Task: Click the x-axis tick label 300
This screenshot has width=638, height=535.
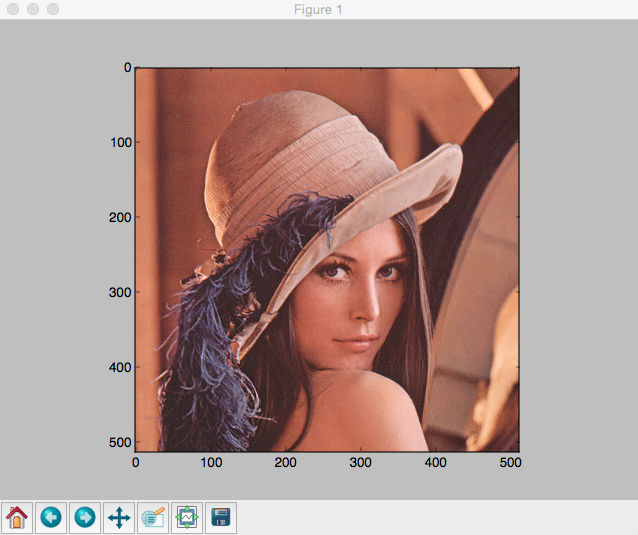Action: click(360, 463)
